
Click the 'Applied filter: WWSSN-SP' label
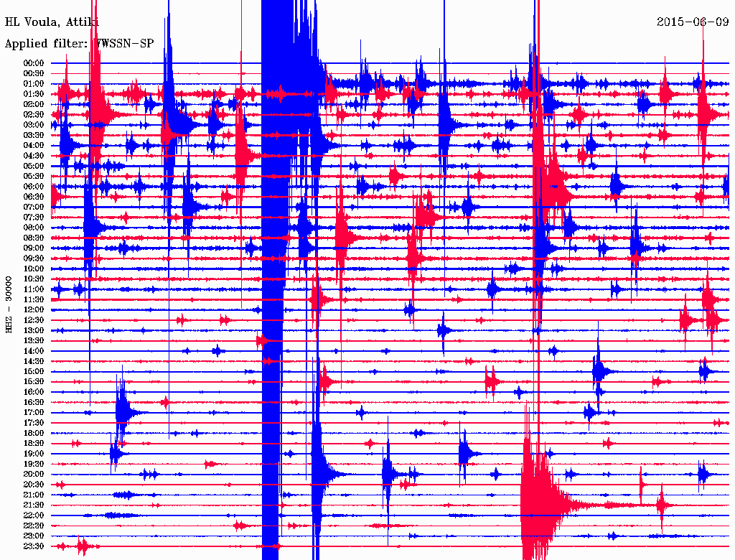tap(79, 44)
